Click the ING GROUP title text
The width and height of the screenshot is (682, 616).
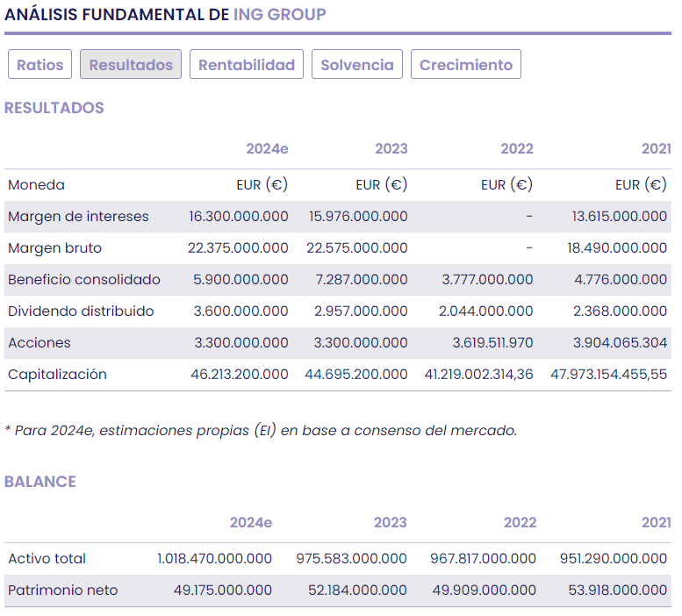pos(280,14)
